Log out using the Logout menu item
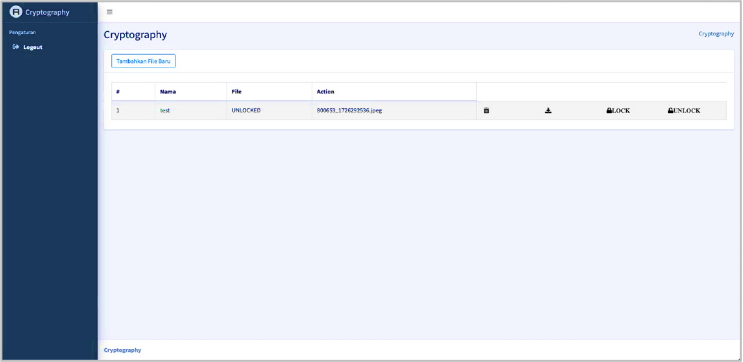Image resolution: width=743 pixels, height=362 pixels. click(x=27, y=47)
